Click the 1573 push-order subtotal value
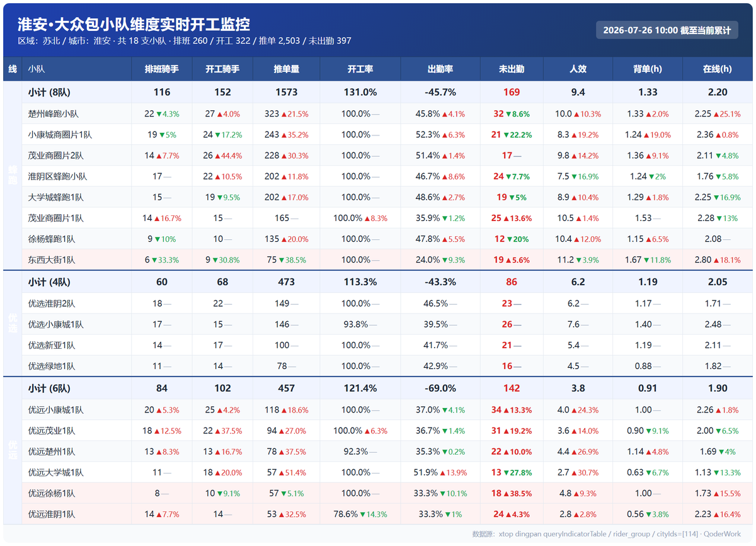 coord(287,92)
